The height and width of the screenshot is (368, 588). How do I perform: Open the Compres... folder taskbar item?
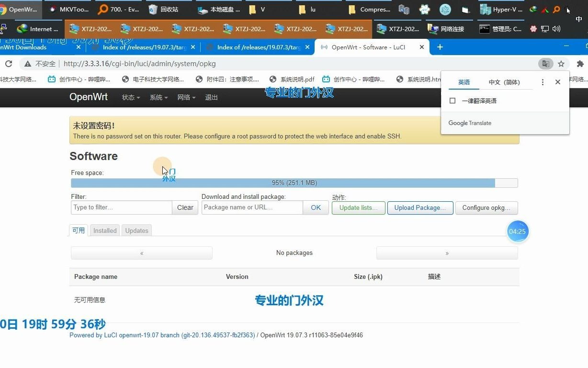coord(369,9)
